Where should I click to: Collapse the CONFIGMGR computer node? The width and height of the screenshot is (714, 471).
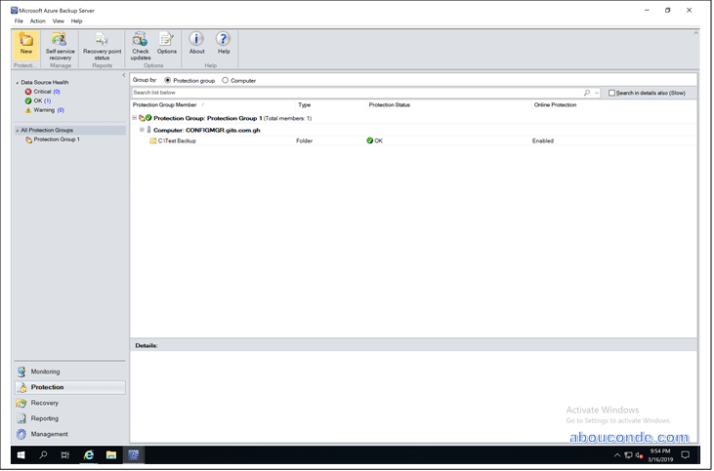(142, 130)
